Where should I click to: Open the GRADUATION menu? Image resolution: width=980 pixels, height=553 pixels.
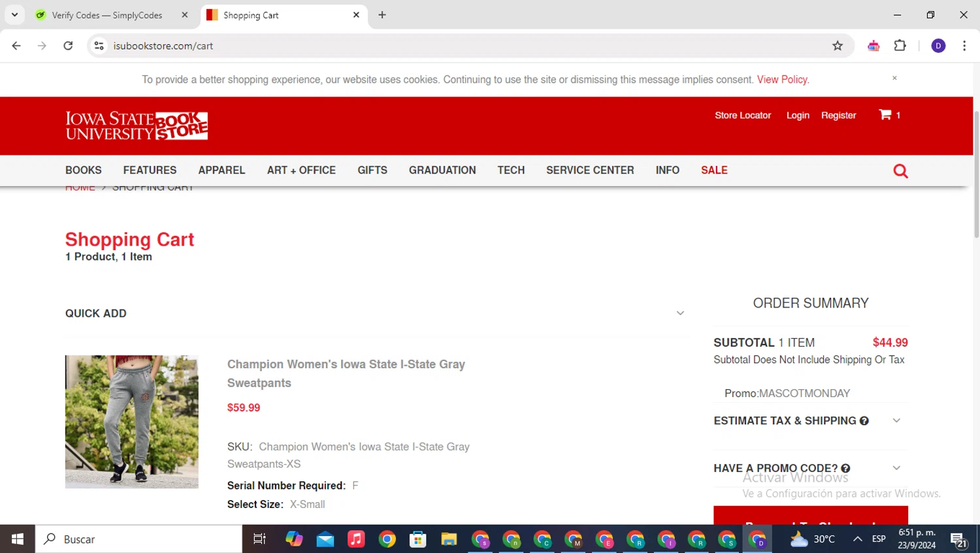pyautogui.click(x=442, y=170)
